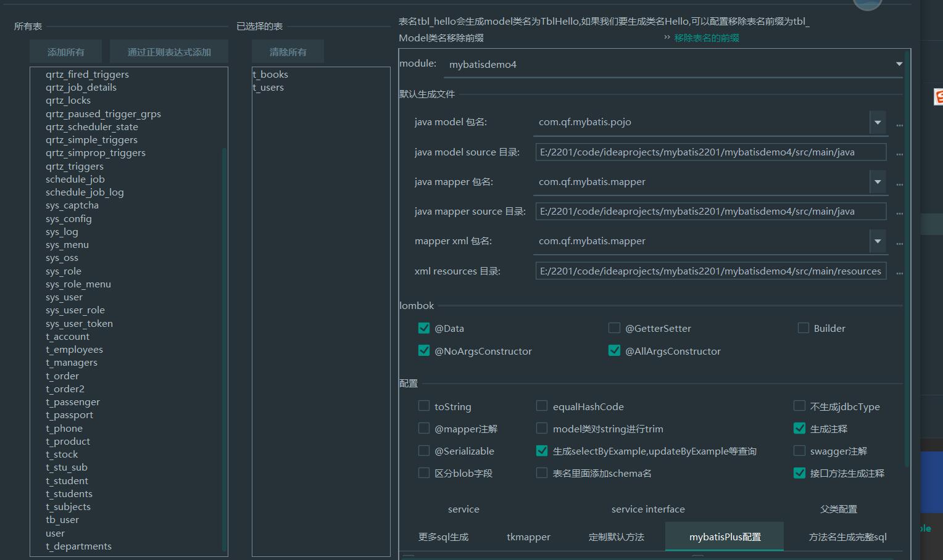Image resolution: width=943 pixels, height=560 pixels.
Task: Switch to the tkmapper tab
Action: 528,537
